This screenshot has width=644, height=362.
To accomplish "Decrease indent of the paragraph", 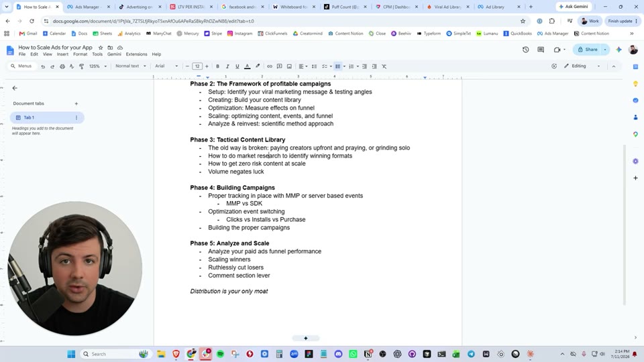I will tap(364, 66).
